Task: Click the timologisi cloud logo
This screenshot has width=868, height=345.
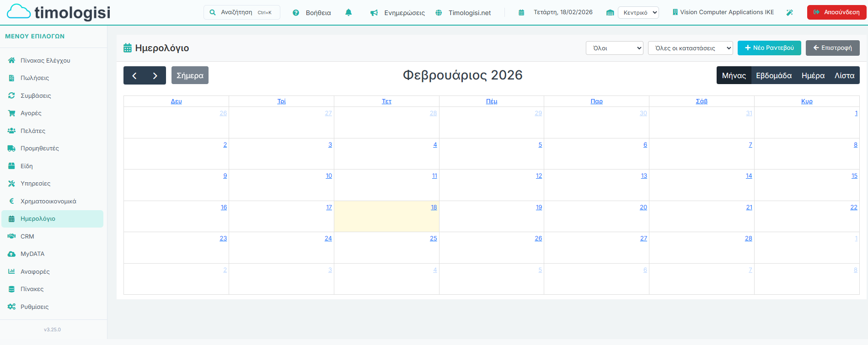Action: pyautogui.click(x=19, y=12)
